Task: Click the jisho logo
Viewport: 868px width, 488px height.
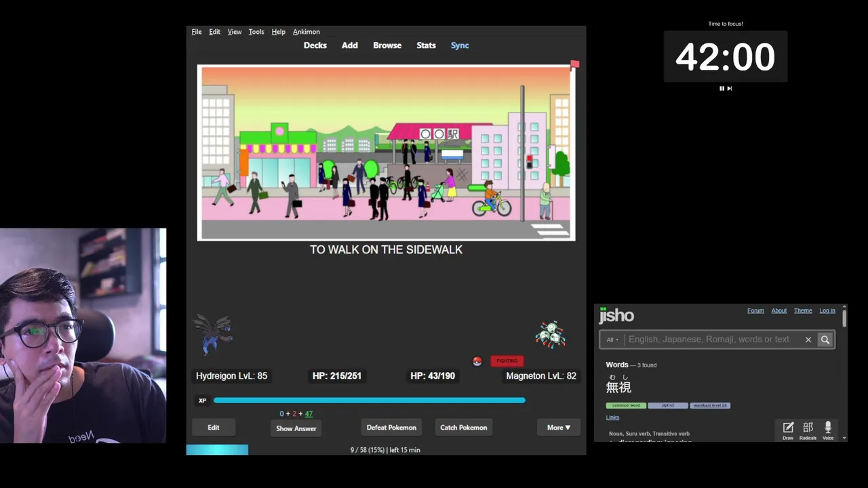Action: 616,315
